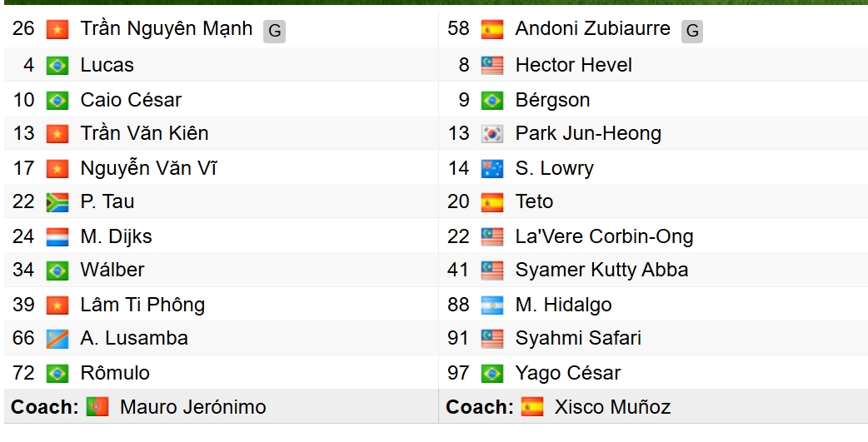This screenshot has width=868, height=442.
Task: Click shirt number 66 for A. Lusamba
Action: [x=23, y=339]
